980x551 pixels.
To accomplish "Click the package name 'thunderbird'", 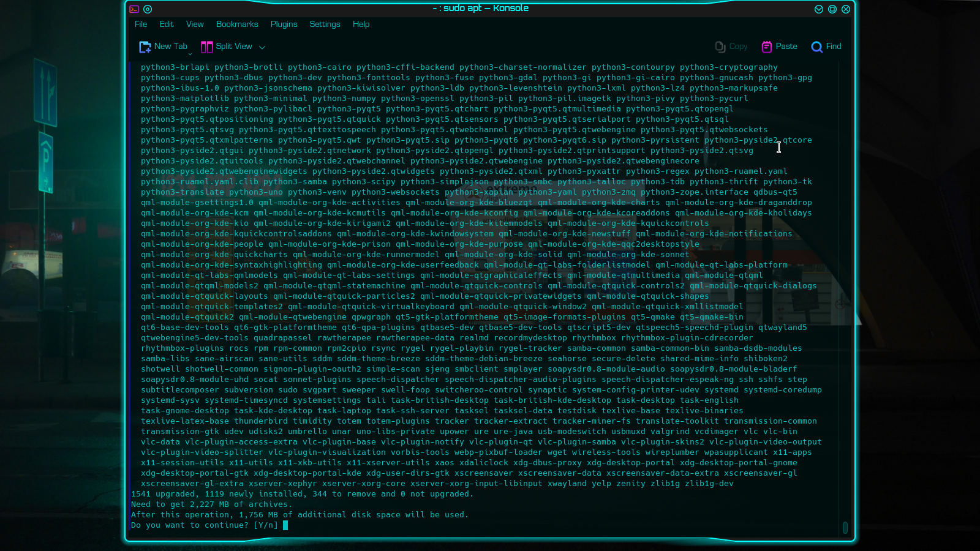I will pyautogui.click(x=261, y=421).
